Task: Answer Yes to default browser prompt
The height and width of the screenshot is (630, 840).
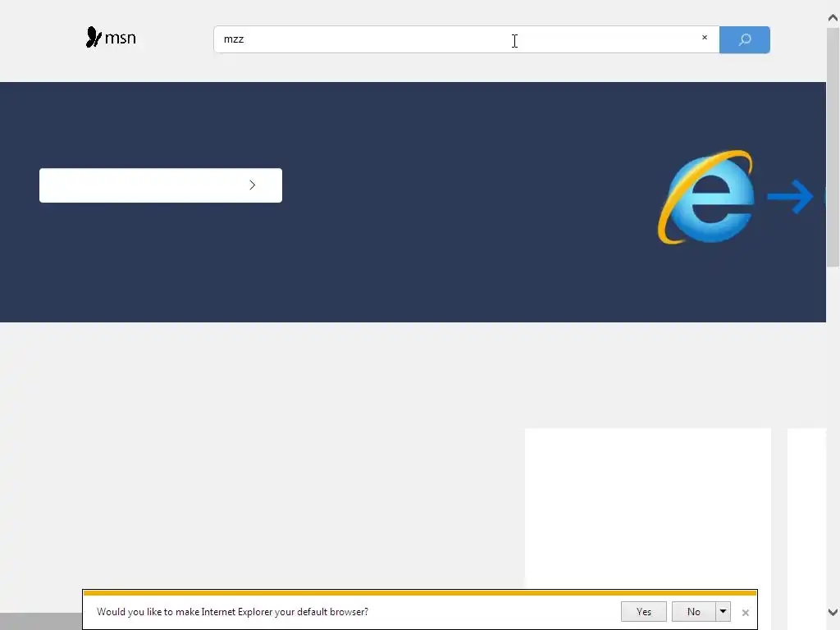Action: point(644,612)
